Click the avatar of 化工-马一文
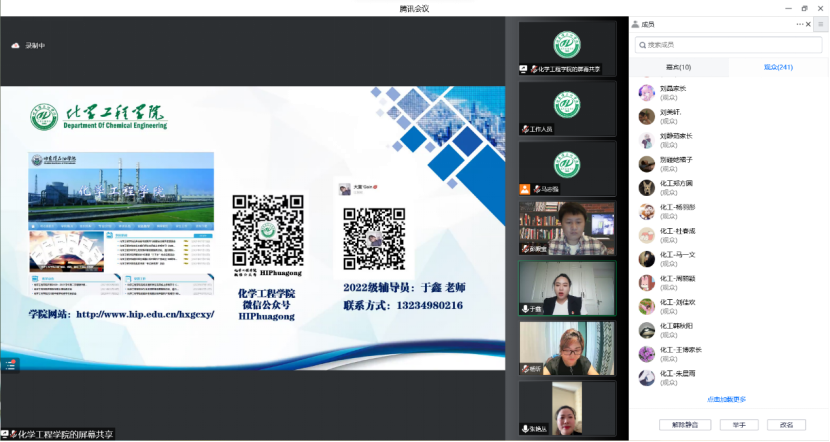Viewport: 830px width, 442px height. click(x=646, y=259)
